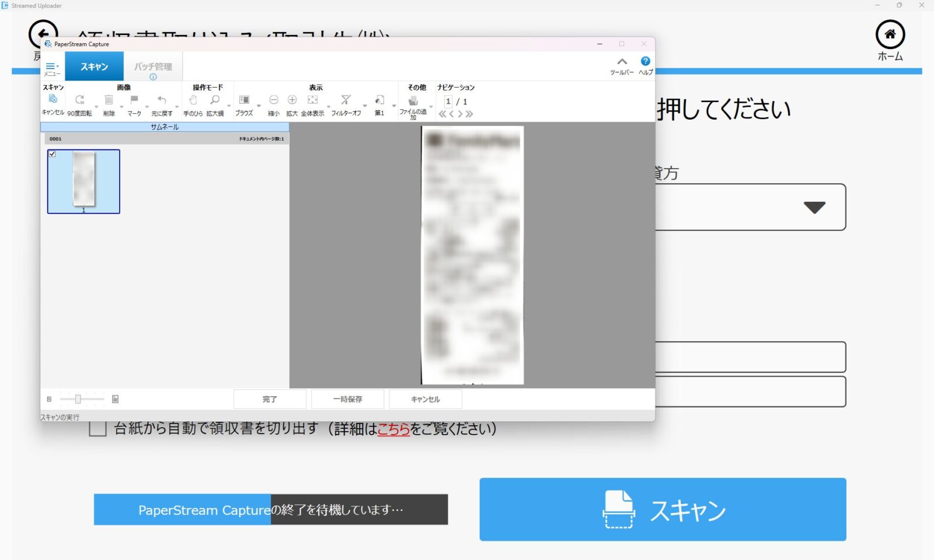Select the 拡大鏡 magnifier tool
Image resolution: width=934 pixels, height=560 pixels.
tap(215, 100)
